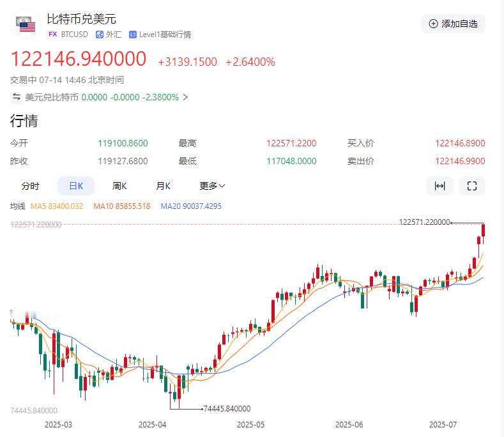Screen dimensions: 504x437
Task: Click the 比特币兑美元 title
Action: click(x=82, y=19)
